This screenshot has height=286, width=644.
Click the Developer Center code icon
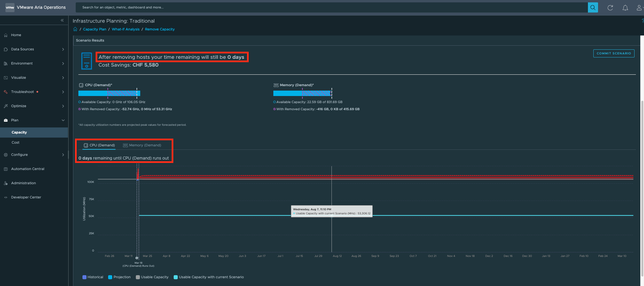pyautogui.click(x=6, y=197)
